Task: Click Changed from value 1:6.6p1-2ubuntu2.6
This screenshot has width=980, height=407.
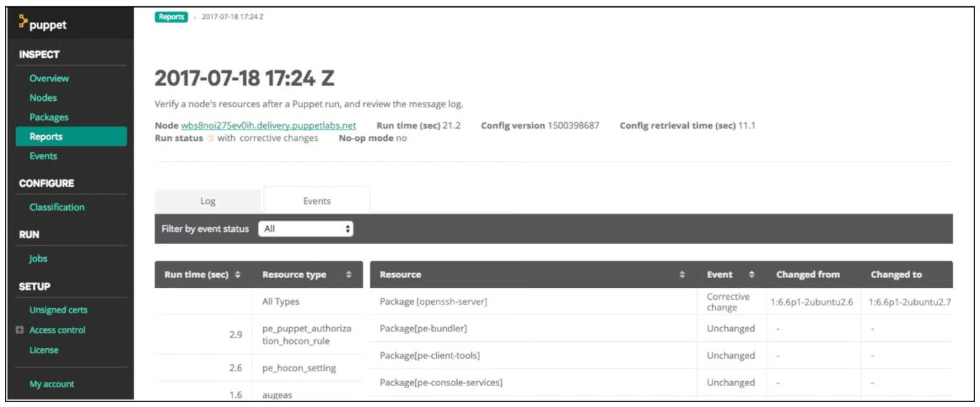Action: 812,302
